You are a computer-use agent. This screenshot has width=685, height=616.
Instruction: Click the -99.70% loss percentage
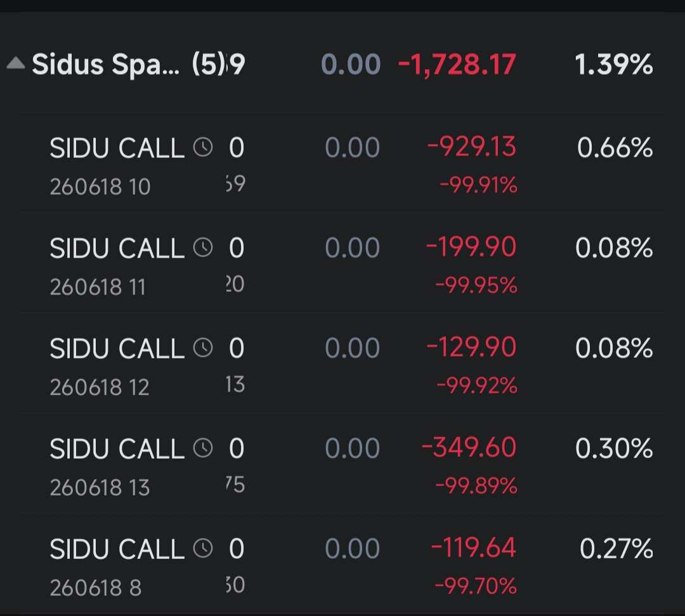[x=476, y=586]
